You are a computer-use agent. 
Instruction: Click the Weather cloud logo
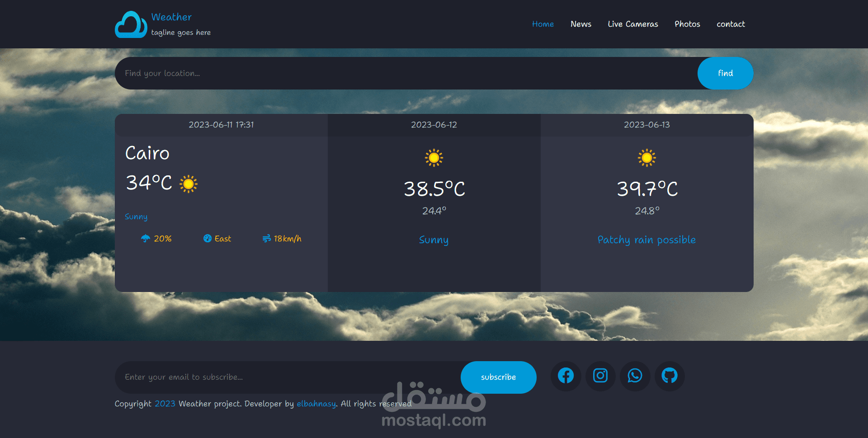(130, 24)
